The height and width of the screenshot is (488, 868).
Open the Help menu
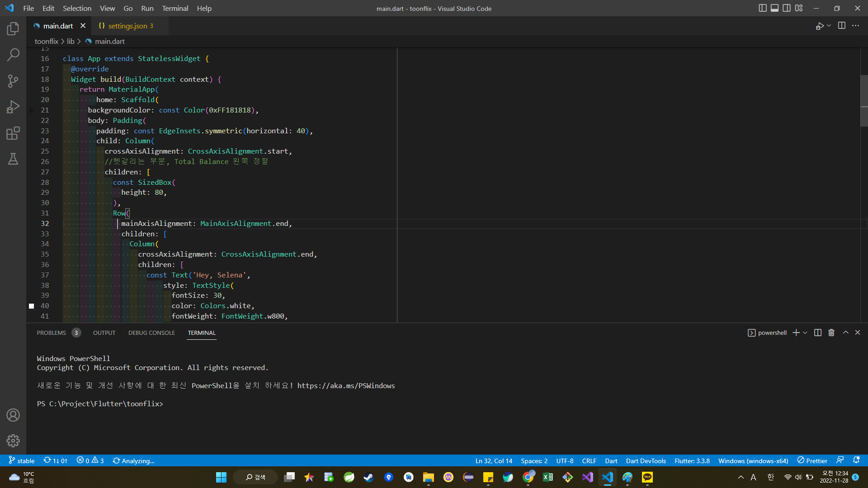pyautogui.click(x=204, y=8)
